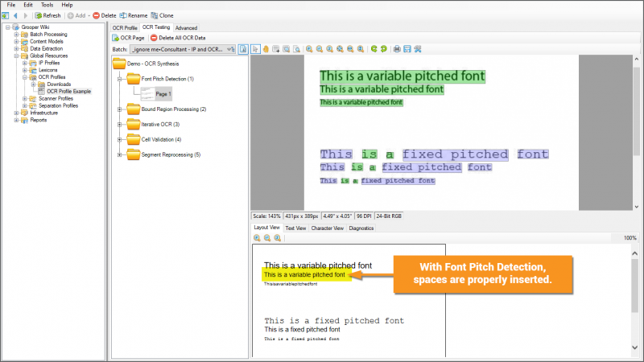644x362 pixels.
Task: Open the Tools menu
Action: coord(48,5)
